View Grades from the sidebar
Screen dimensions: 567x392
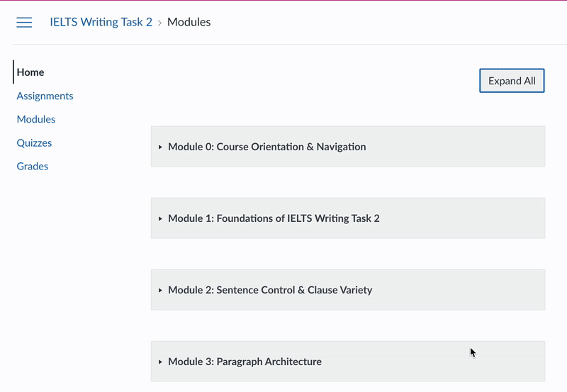pos(33,166)
